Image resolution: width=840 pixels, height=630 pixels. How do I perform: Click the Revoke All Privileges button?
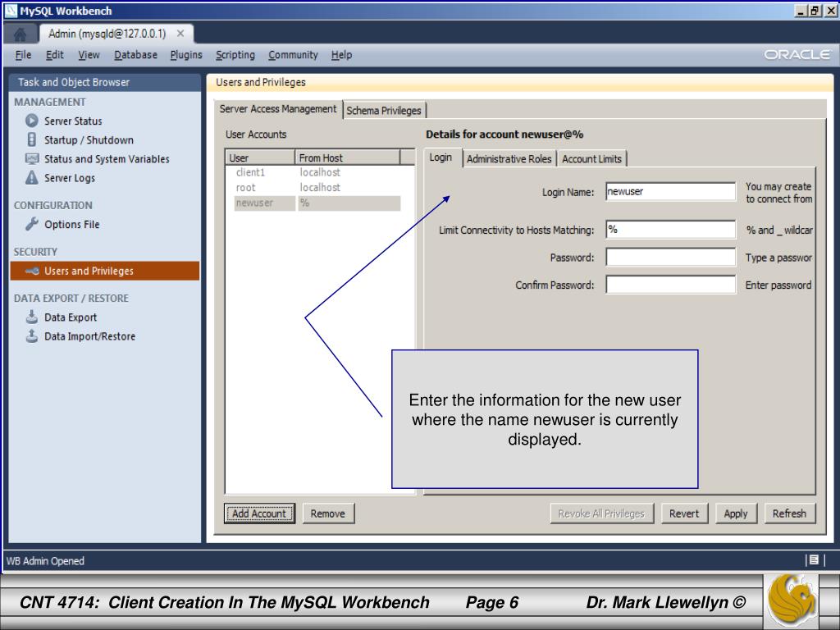[601, 514]
